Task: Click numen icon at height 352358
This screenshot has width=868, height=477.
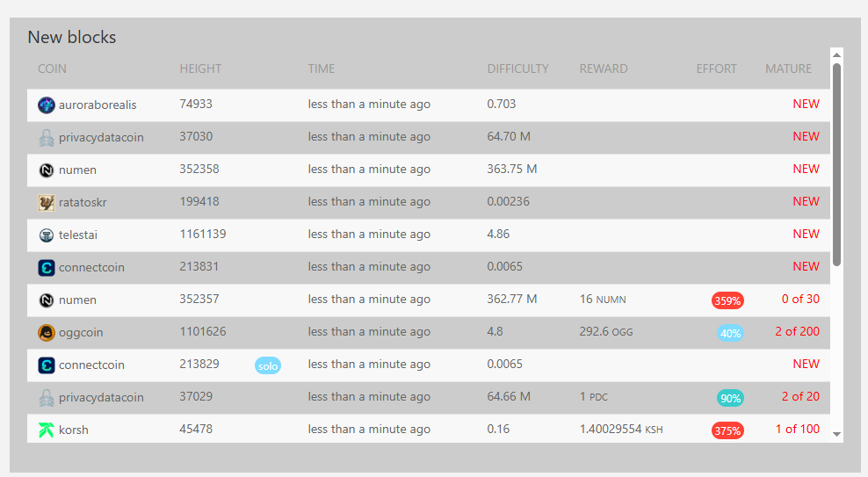Action: click(47, 170)
